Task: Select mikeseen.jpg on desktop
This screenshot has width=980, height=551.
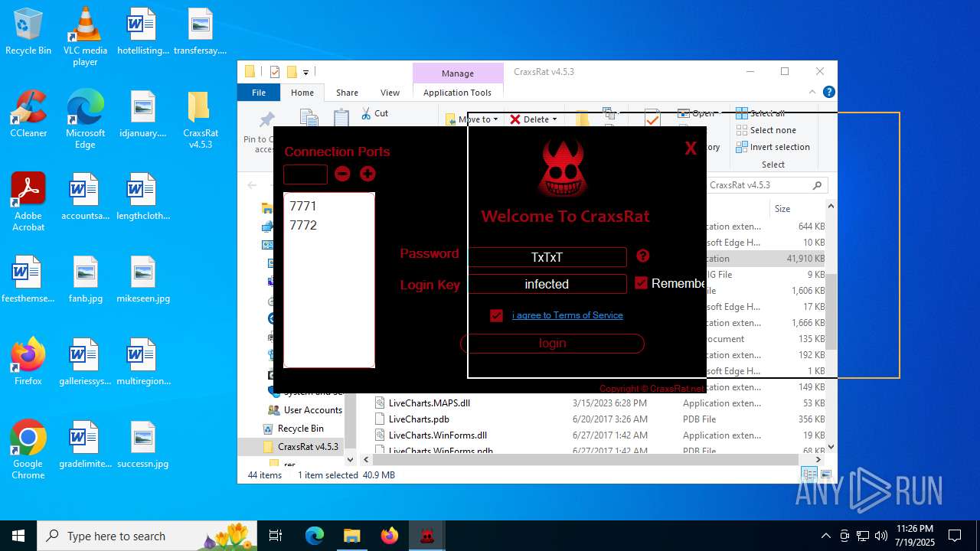Action: click(x=142, y=280)
